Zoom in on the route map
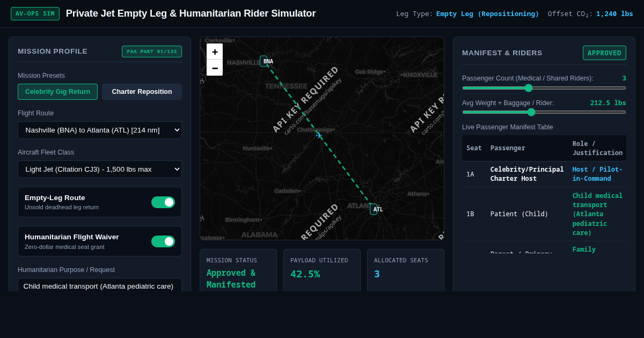644x338 pixels. click(215, 52)
